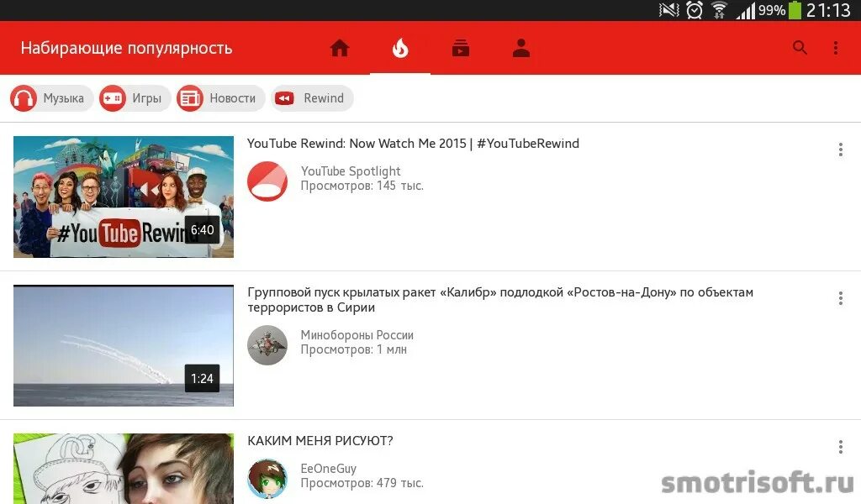Select the Trending flame tab
Screen dimensions: 861x504
[400, 48]
